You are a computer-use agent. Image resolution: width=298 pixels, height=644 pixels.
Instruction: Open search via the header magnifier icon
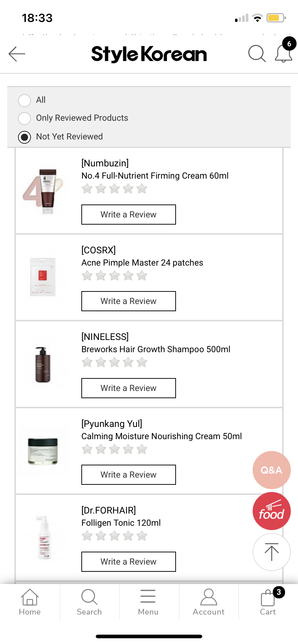[x=257, y=54]
